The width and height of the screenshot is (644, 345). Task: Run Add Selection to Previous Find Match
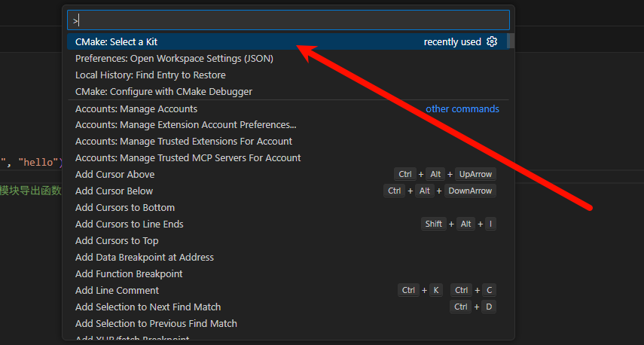click(x=287, y=324)
